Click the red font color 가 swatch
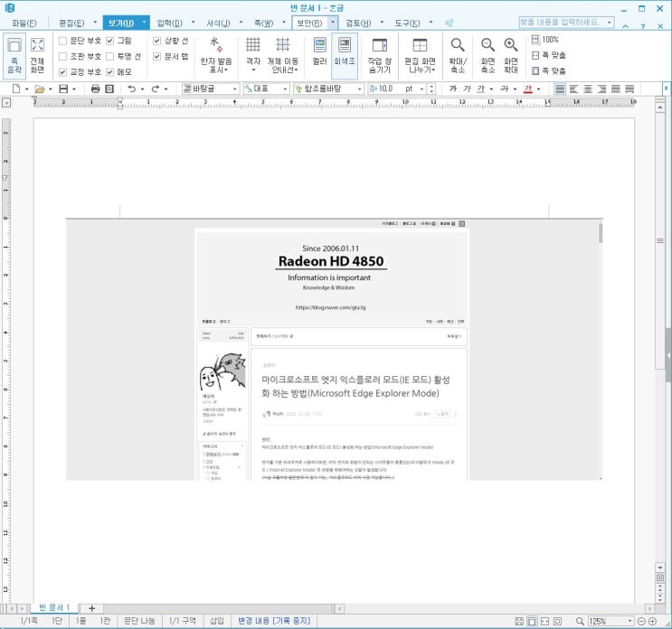Viewport: 672px width, 629px height. coord(528,89)
